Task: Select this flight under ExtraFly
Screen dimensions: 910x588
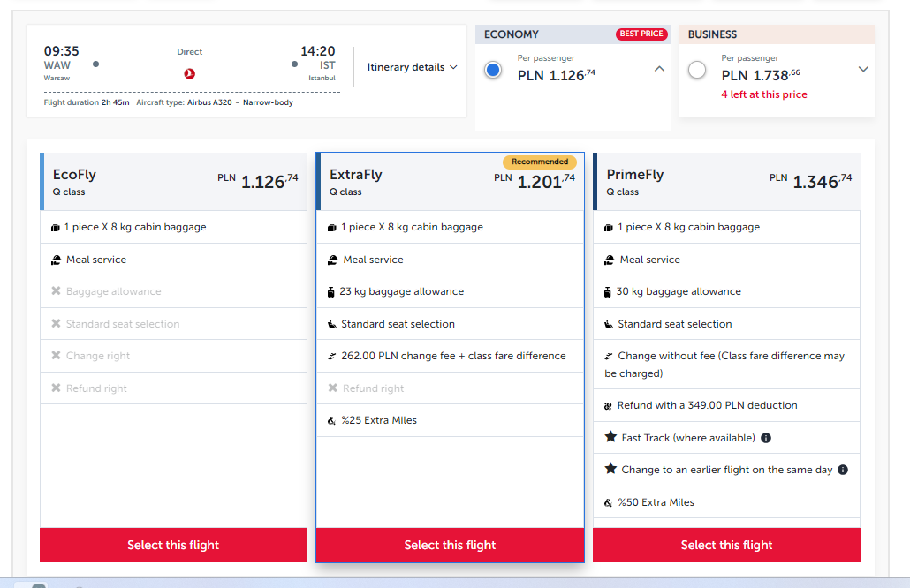Action: point(450,545)
